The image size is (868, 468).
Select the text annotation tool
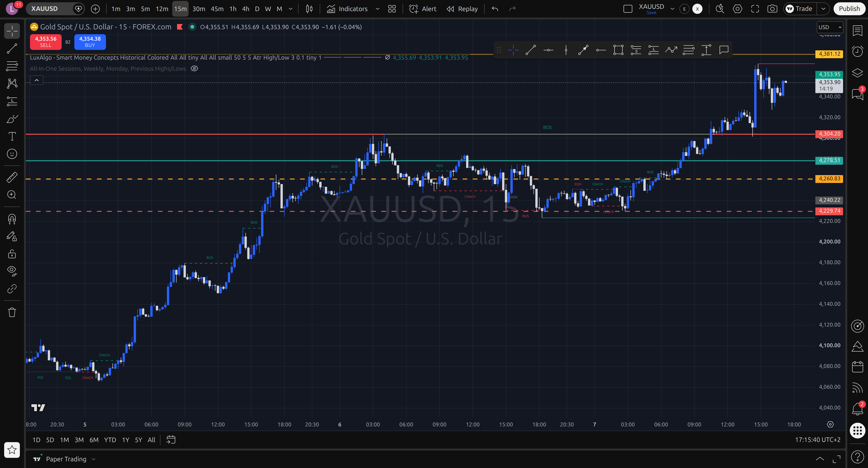click(12, 136)
